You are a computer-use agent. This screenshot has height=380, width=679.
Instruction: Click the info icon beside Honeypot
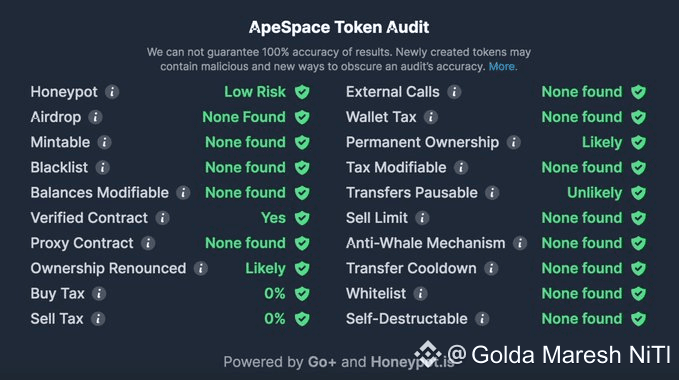(x=112, y=92)
